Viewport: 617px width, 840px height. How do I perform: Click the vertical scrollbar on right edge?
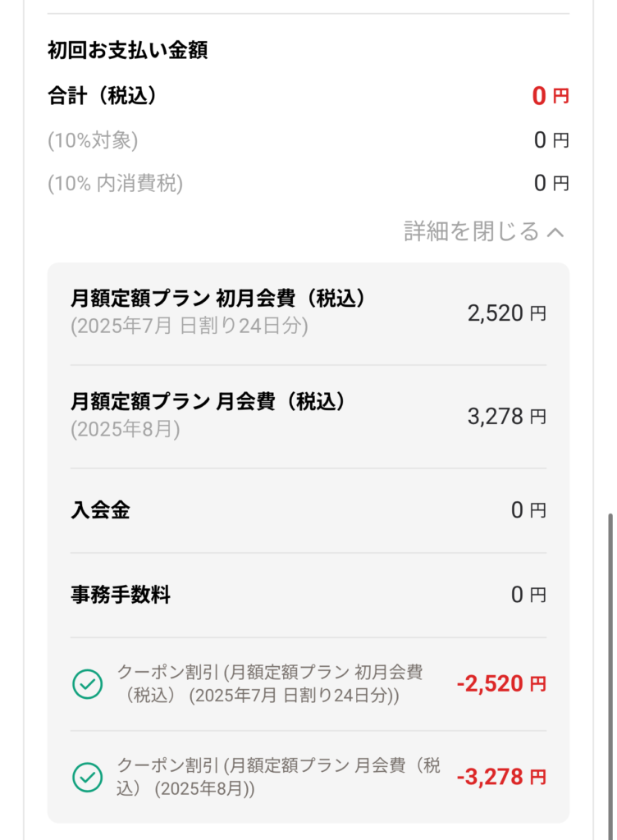tap(610, 677)
